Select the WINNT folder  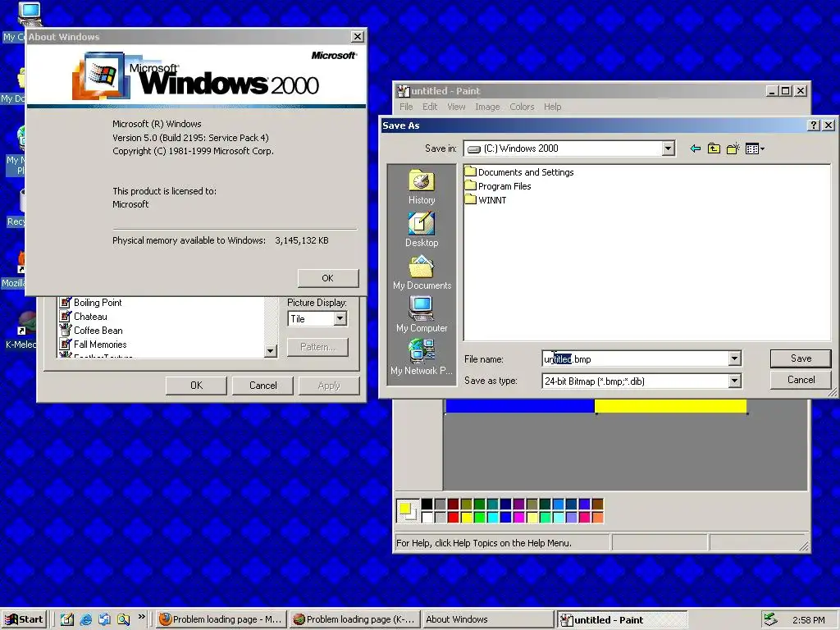click(486, 200)
